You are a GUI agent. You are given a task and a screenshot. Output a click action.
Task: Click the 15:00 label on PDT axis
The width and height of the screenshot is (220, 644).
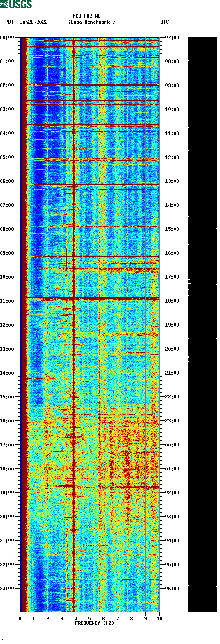7,397
